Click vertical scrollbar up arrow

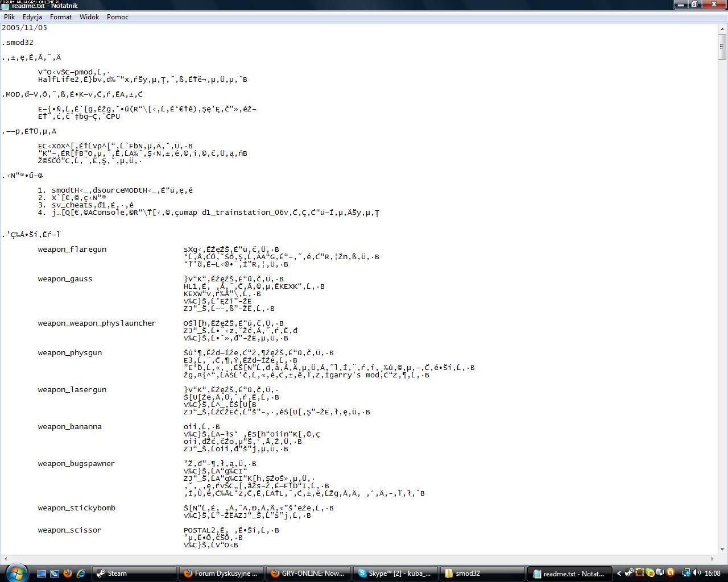point(722,30)
